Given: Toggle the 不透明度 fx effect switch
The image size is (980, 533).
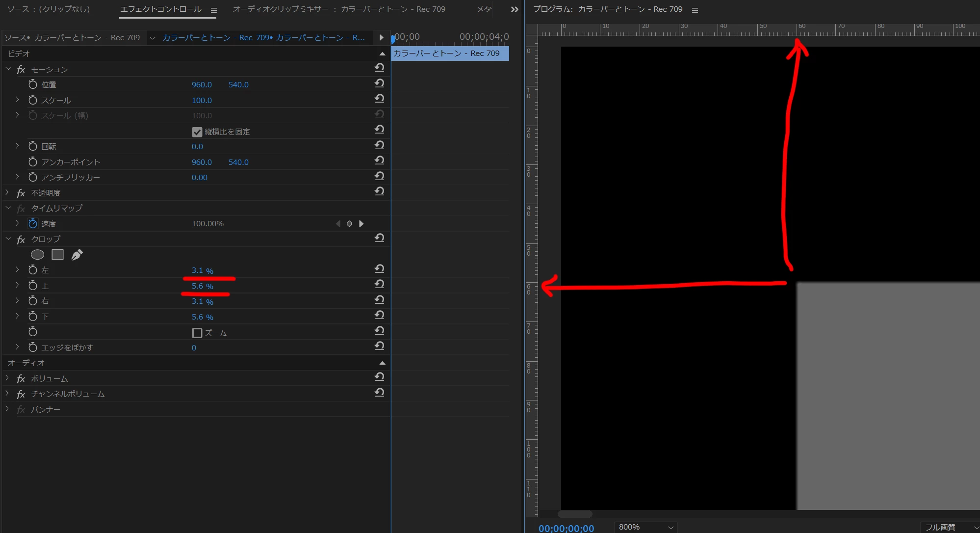Looking at the screenshot, I should pyautogui.click(x=21, y=193).
